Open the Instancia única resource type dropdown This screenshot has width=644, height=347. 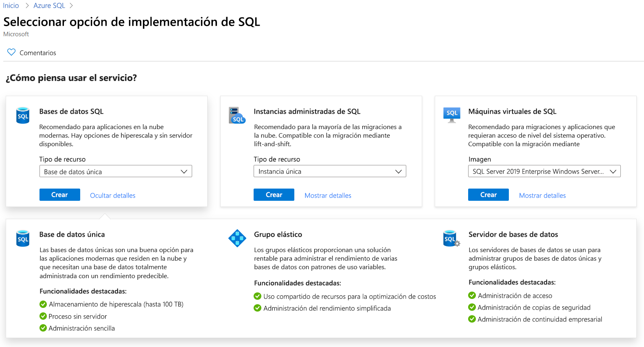(x=330, y=171)
